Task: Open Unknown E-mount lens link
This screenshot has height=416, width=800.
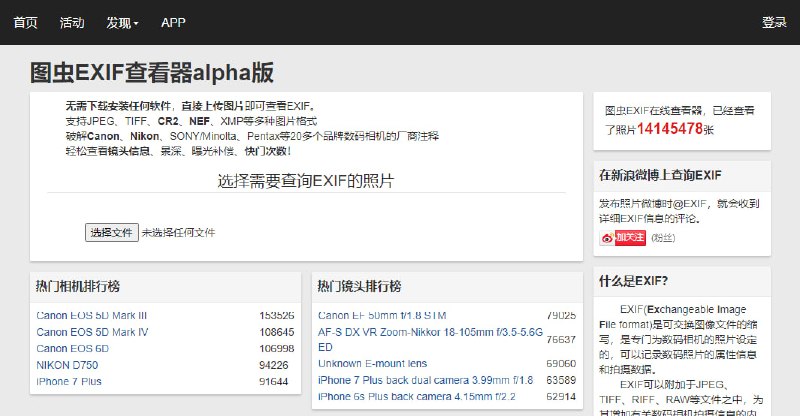Action: 372,364
